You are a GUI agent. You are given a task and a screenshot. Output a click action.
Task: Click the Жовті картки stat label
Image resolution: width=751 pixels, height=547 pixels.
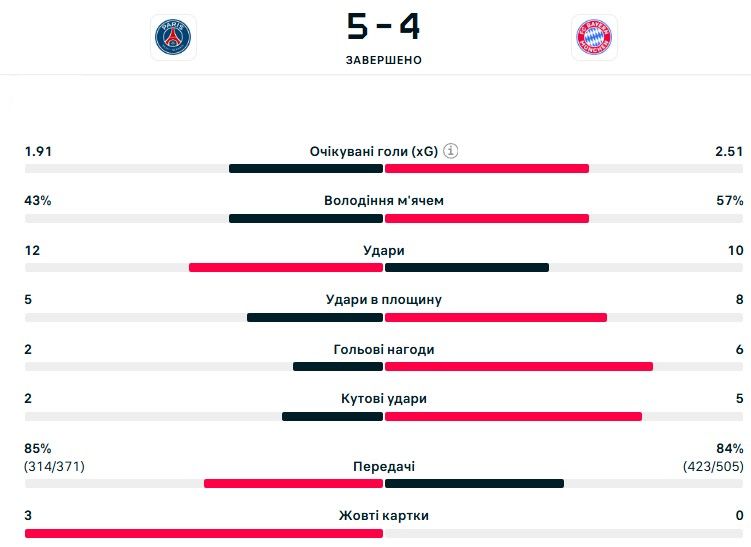pyautogui.click(x=384, y=516)
